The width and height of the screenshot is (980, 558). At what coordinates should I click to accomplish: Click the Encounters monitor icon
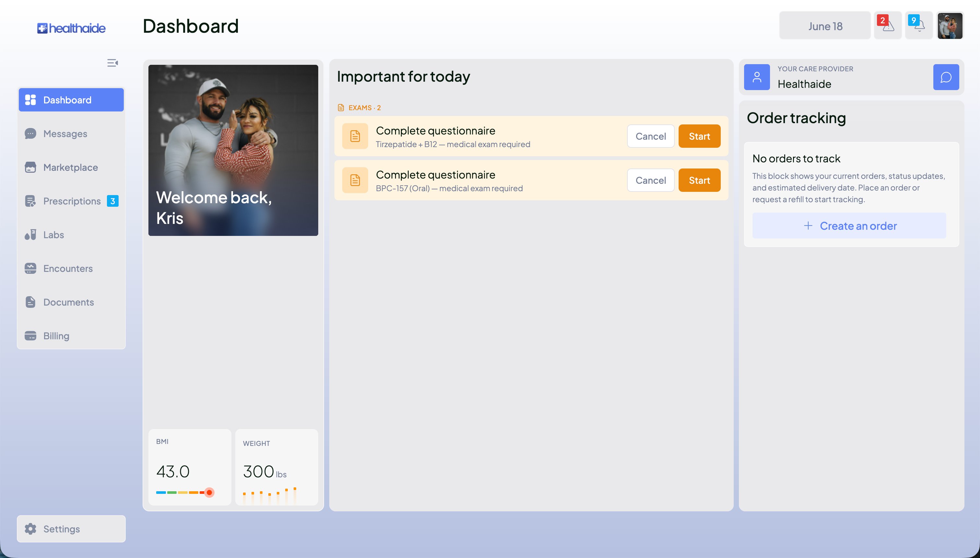tap(30, 269)
